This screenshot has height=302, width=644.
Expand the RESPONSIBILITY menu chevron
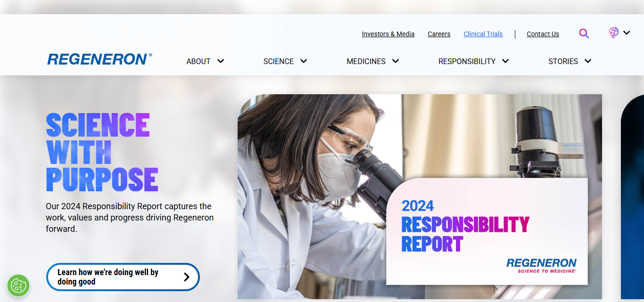pos(505,61)
